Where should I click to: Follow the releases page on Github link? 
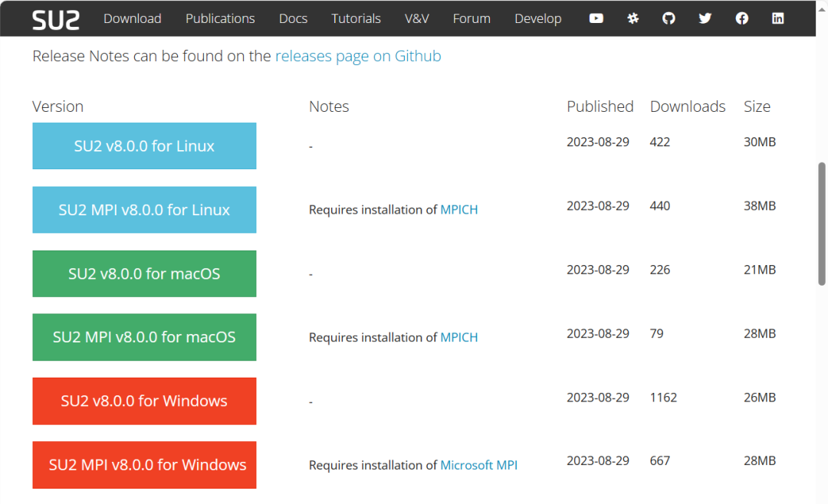pyautogui.click(x=358, y=56)
